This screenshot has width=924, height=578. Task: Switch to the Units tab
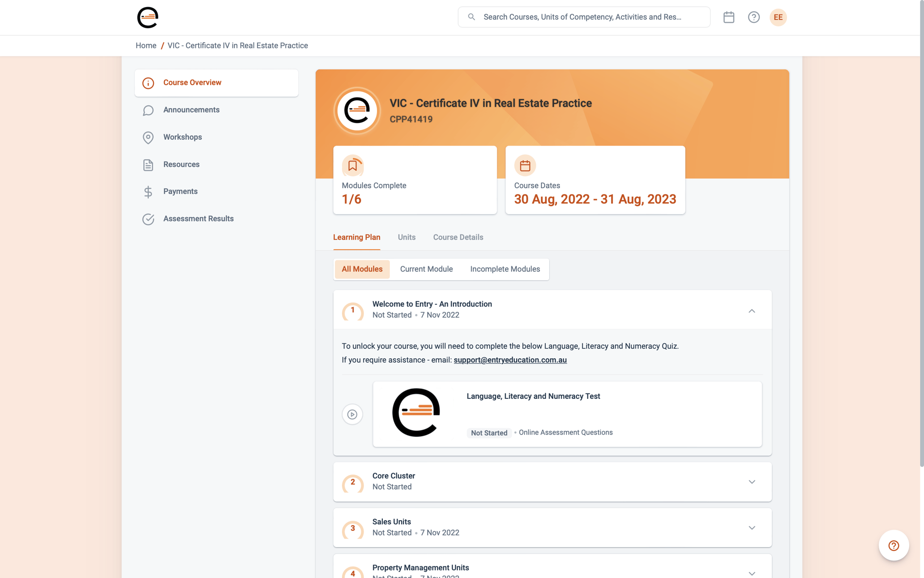pyautogui.click(x=406, y=237)
